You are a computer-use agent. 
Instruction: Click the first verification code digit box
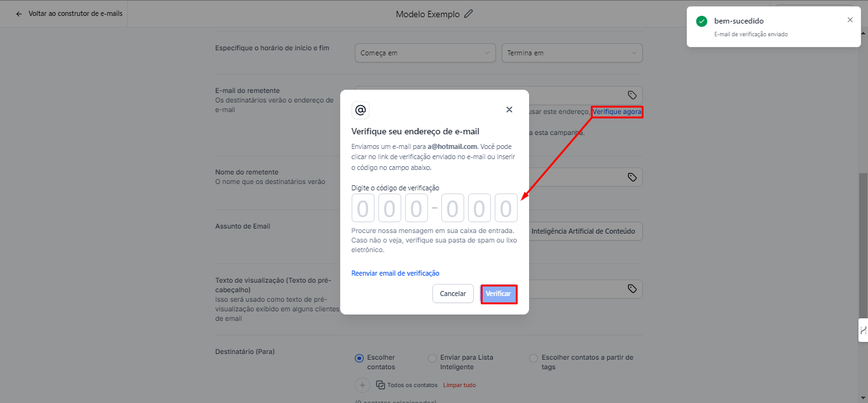pyautogui.click(x=362, y=208)
